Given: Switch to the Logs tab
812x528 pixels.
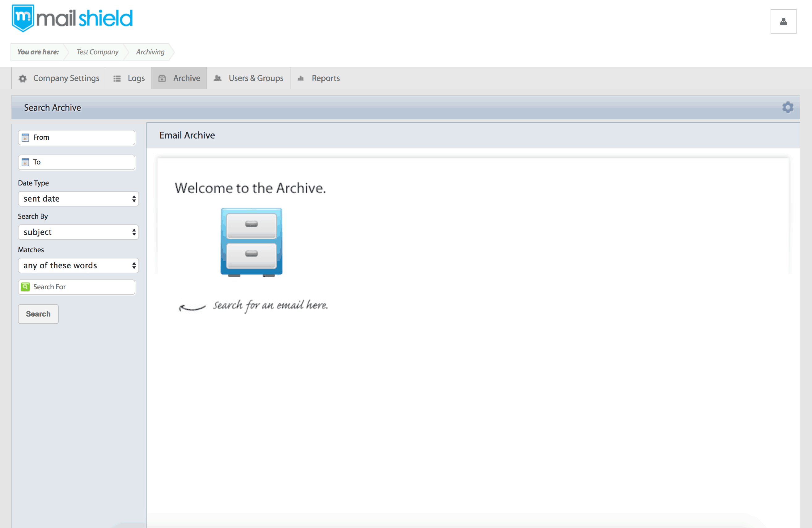Looking at the screenshot, I should click(x=129, y=78).
